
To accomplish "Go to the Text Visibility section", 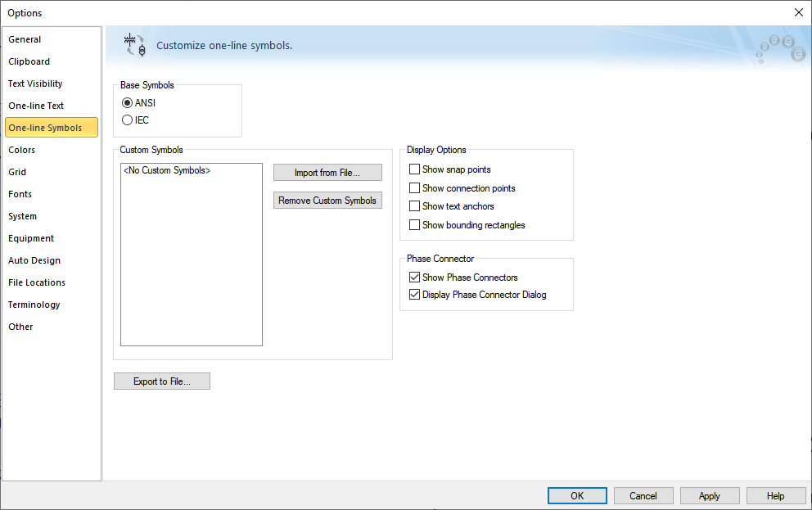I will [35, 83].
